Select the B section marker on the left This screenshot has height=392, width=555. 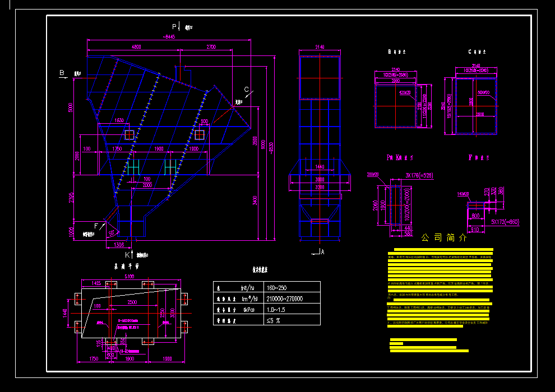61,73
